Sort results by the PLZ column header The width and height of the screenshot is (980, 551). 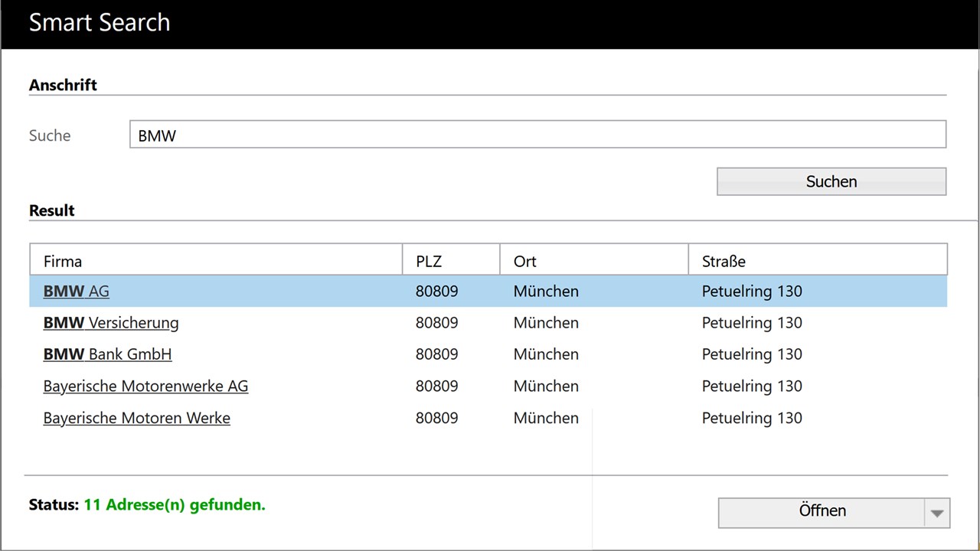[451, 260]
